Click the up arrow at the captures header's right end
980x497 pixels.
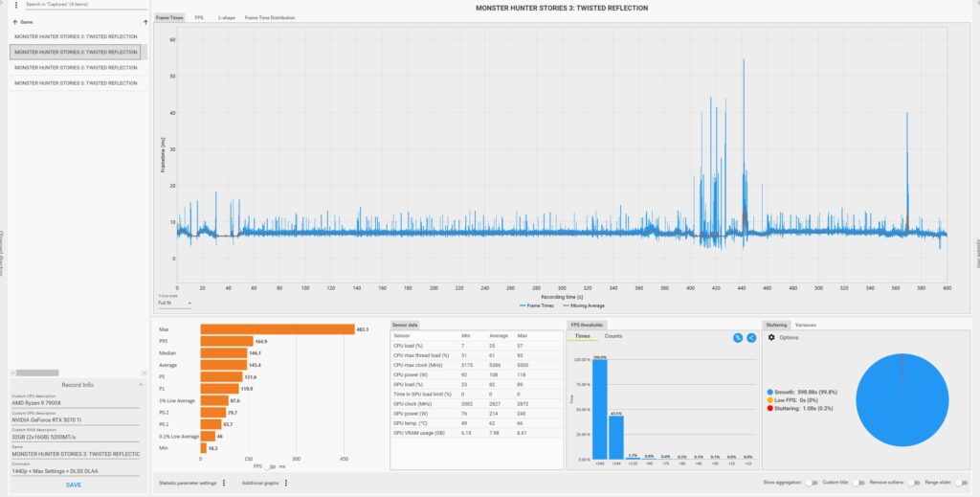pyautogui.click(x=145, y=22)
